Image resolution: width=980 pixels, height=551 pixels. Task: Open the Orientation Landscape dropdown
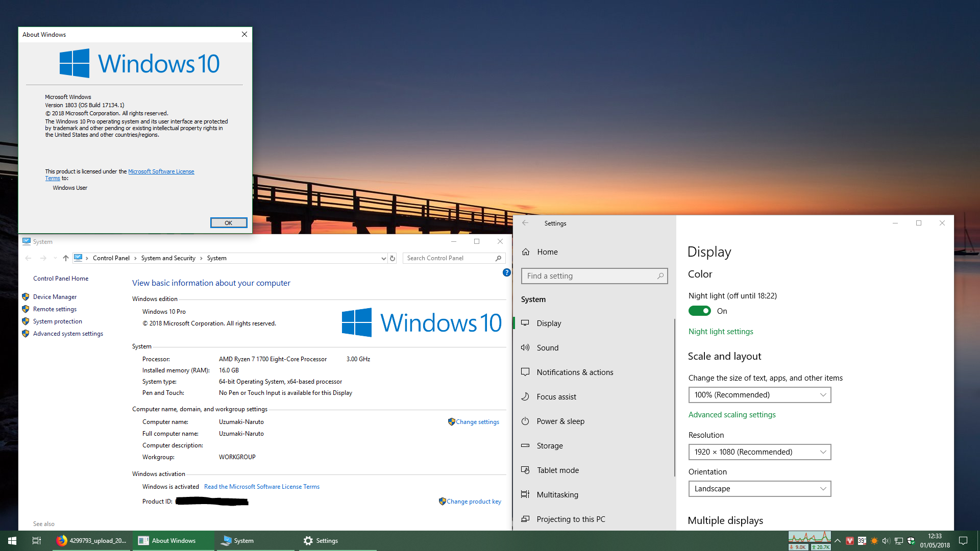click(759, 489)
